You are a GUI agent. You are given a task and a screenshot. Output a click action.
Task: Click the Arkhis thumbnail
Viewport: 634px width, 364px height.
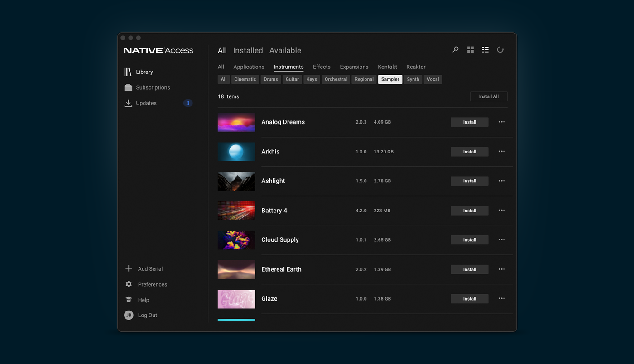pyautogui.click(x=236, y=152)
